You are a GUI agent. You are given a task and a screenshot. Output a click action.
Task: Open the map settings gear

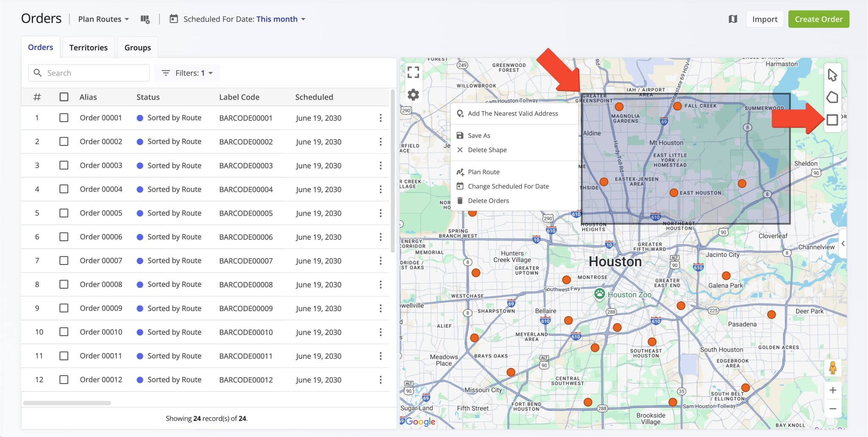(x=413, y=94)
